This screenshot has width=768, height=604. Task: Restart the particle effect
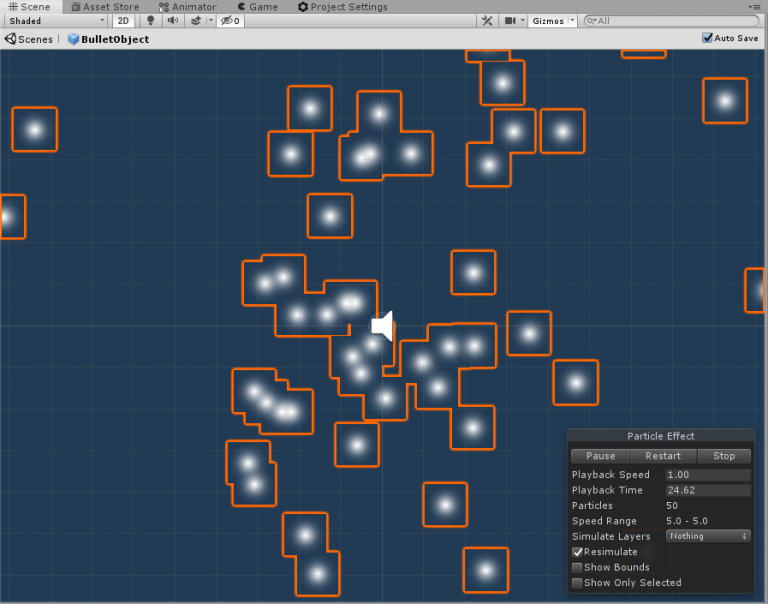663,456
